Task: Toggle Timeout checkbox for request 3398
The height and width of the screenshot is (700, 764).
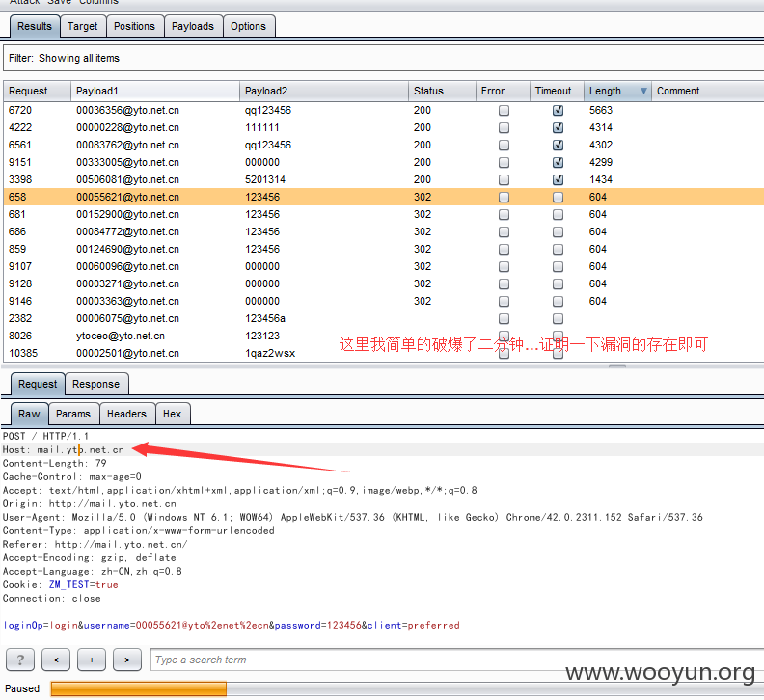Action: tap(558, 179)
